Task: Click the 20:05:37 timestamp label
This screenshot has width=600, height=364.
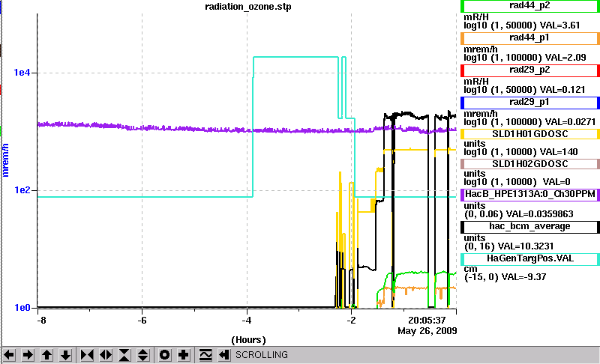Action: click(427, 320)
